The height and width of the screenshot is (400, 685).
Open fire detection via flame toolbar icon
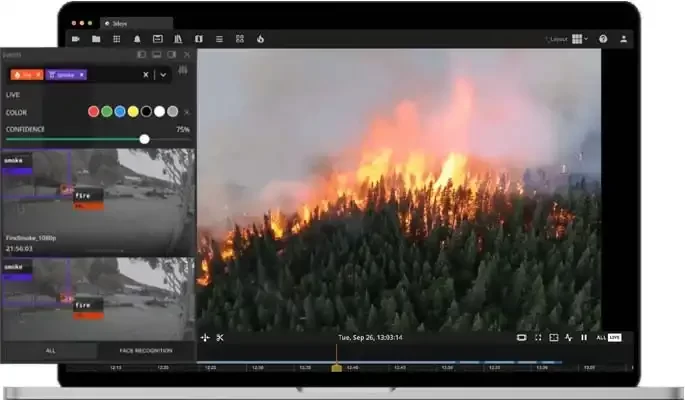(260, 39)
